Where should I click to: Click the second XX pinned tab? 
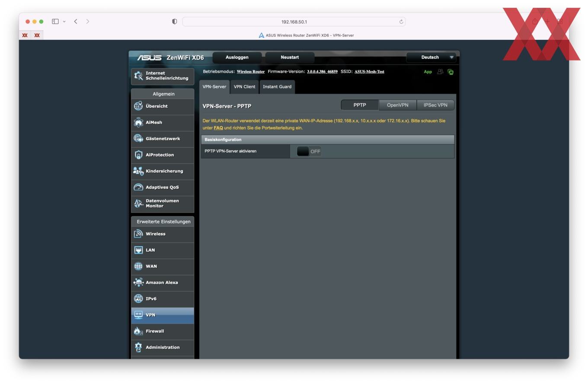[37, 35]
